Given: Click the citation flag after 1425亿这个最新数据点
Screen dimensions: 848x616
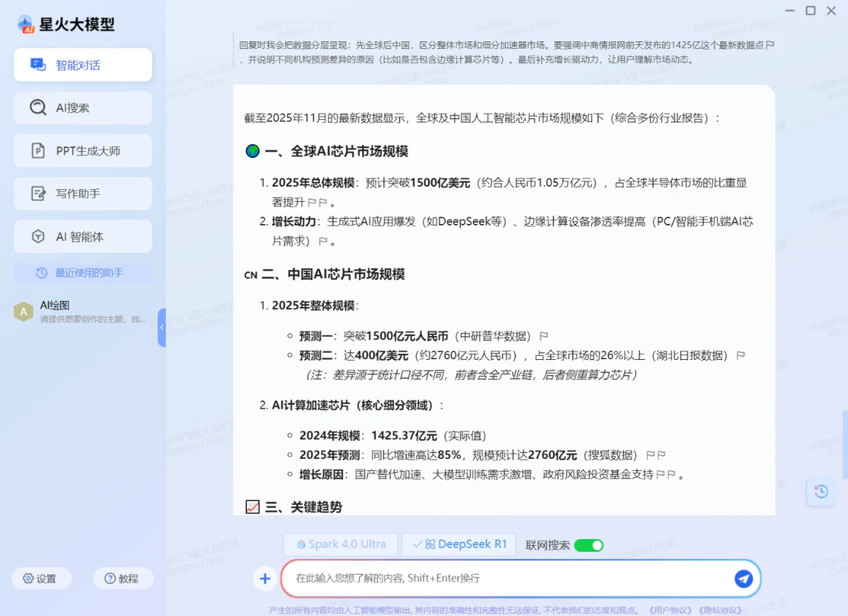Looking at the screenshot, I should pos(770,45).
